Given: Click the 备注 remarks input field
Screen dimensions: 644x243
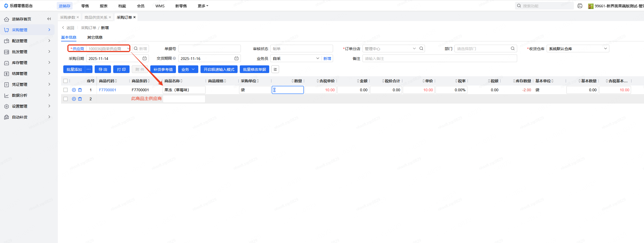Looking at the screenshot, I should coord(439,59).
